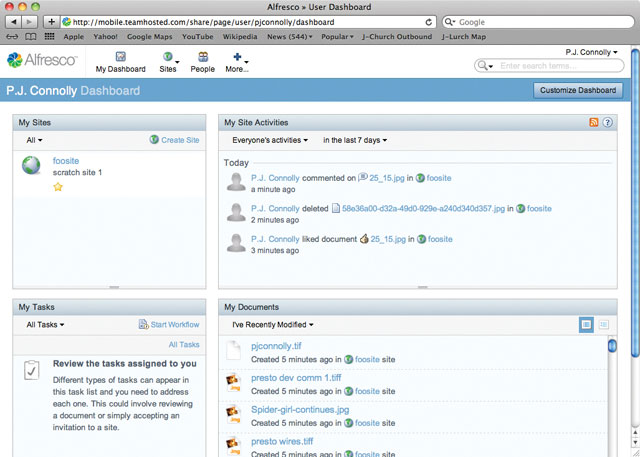
Task: Open the Sites dropdown menu
Action: [x=169, y=62]
